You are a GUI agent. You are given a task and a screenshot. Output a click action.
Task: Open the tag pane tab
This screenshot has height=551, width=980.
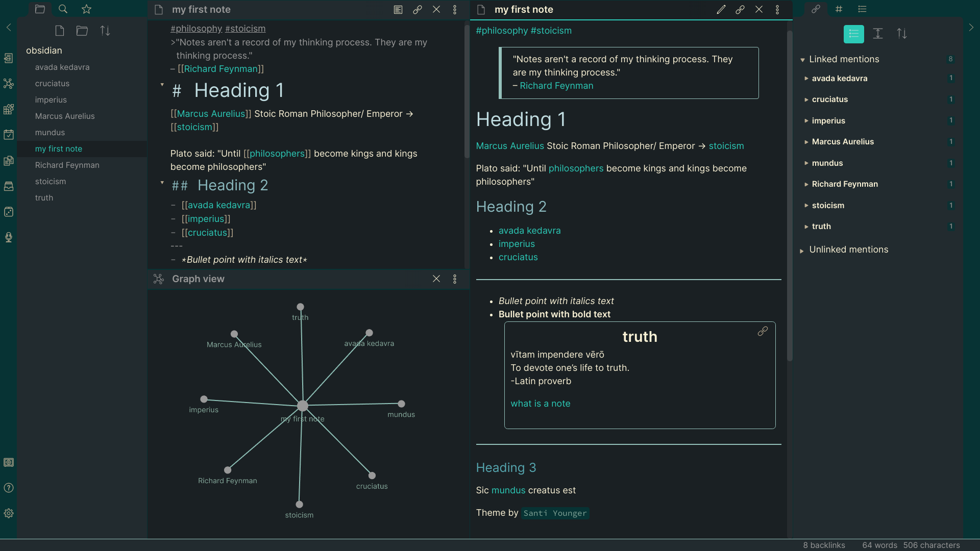[839, 9]
